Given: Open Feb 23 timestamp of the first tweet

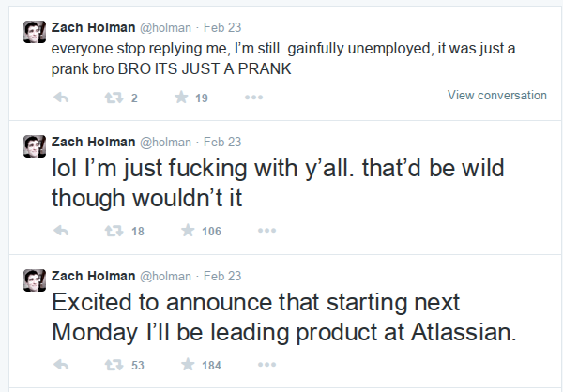Looking at the screenshot, I should [x=222, y=27].
